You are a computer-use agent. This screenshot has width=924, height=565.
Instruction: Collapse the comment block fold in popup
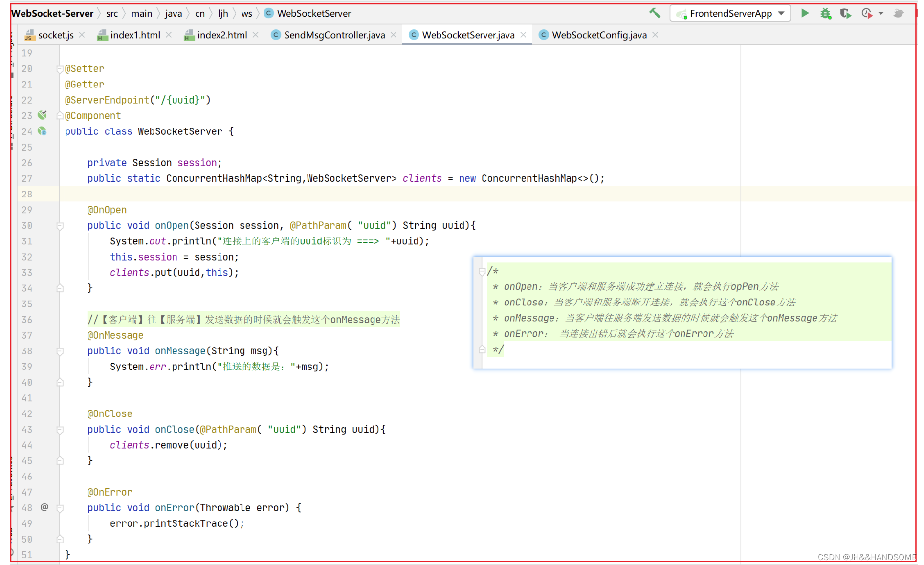[x=482, y=271]
